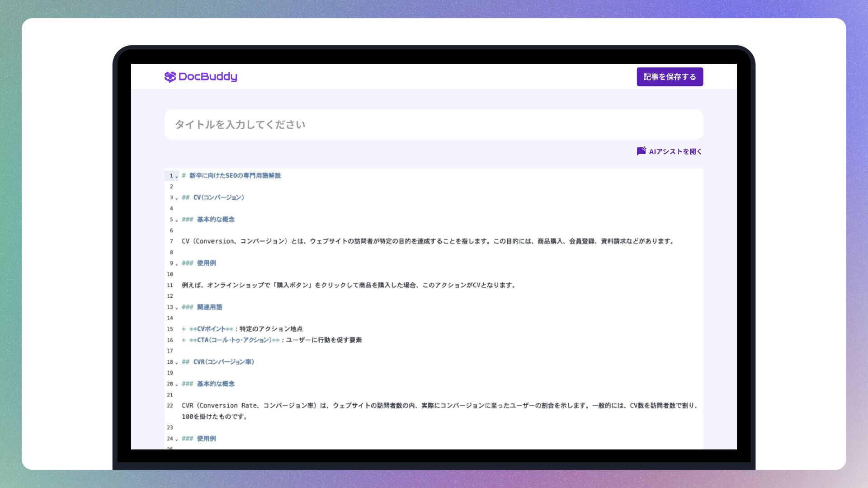Collapse the 関連用語 heading at line 13
Screen dimensions: 868x488
(177, 308)
